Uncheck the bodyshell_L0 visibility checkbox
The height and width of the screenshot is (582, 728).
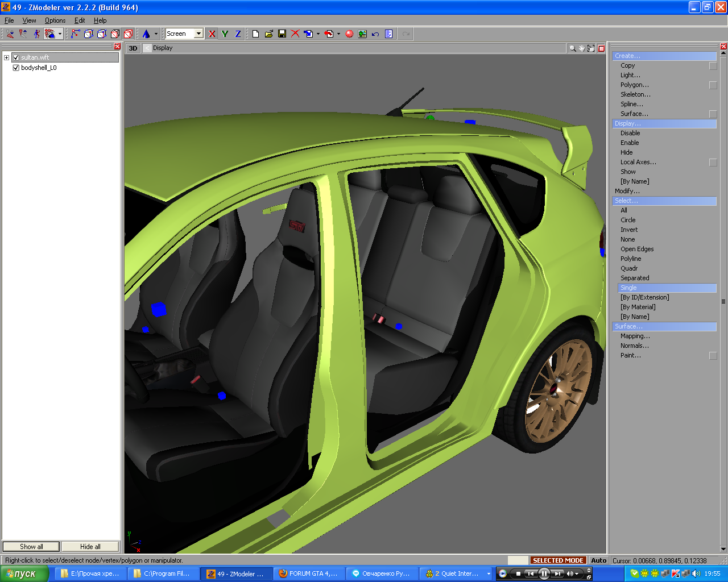[x=16, y=68]
